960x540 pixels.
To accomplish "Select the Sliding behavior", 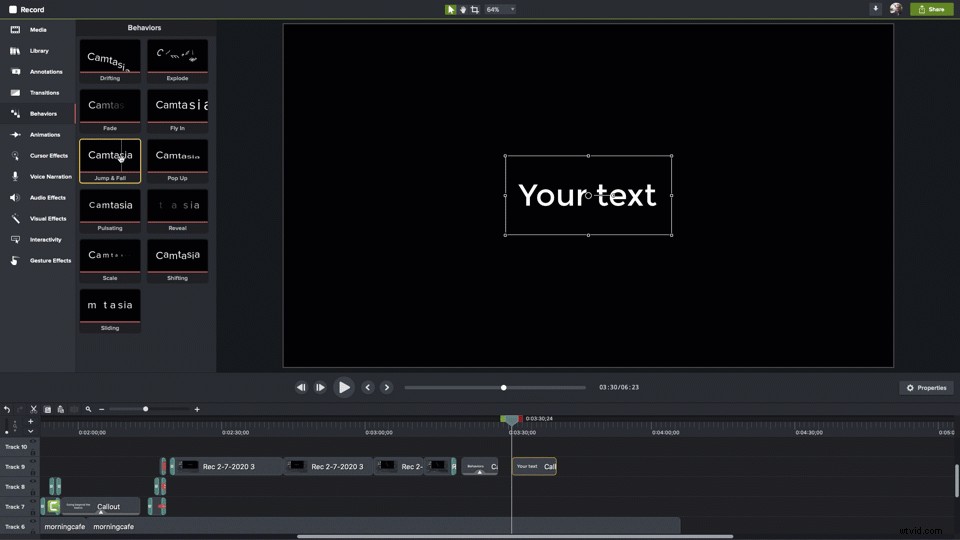I will 110,311.
